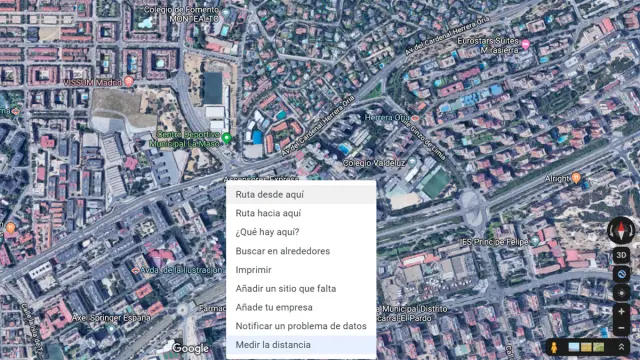Viewport: 640px width, 360px height.
Task: Choose the yellow map layer thumbnail
Action: (x=586, y=347)
